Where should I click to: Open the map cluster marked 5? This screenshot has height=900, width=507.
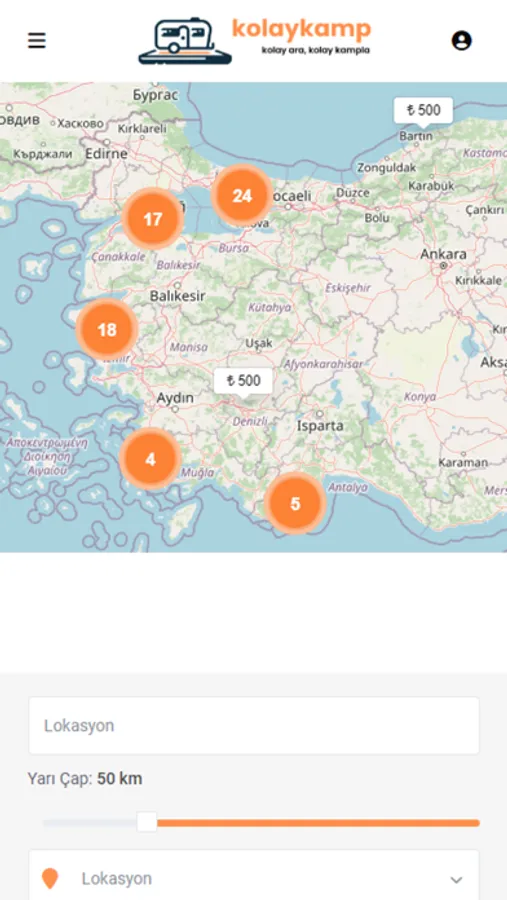click(295, 504)
